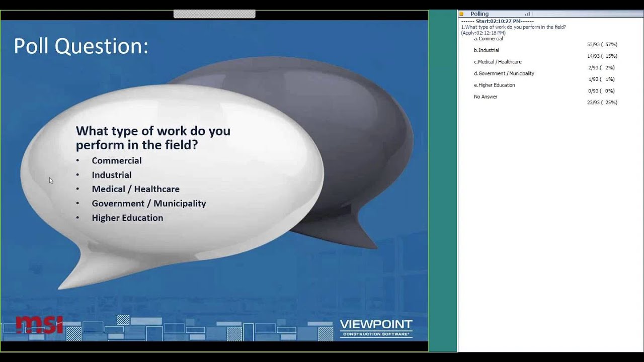Click the '53/93 ( 57%)' result

pyautogui.click(x=602, y=45)
